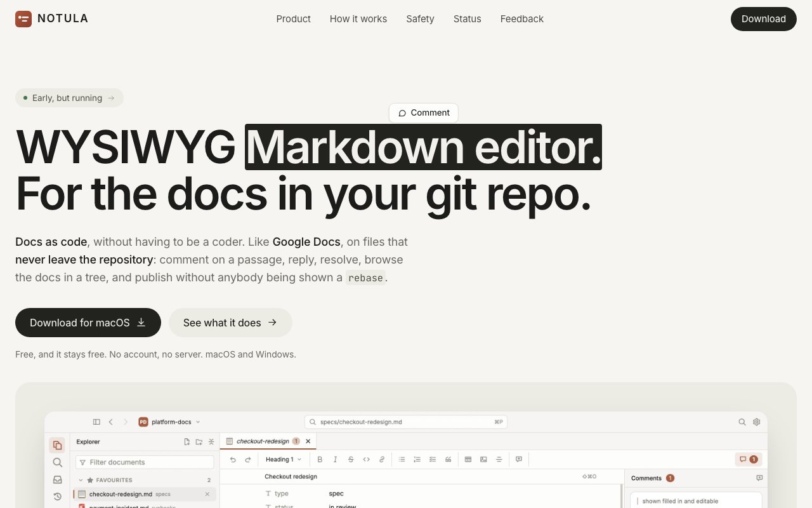Screen dimensions: 812x508
Task: Remove checkout-redesign.md from Favourites
Action: [x=207, y=494]
